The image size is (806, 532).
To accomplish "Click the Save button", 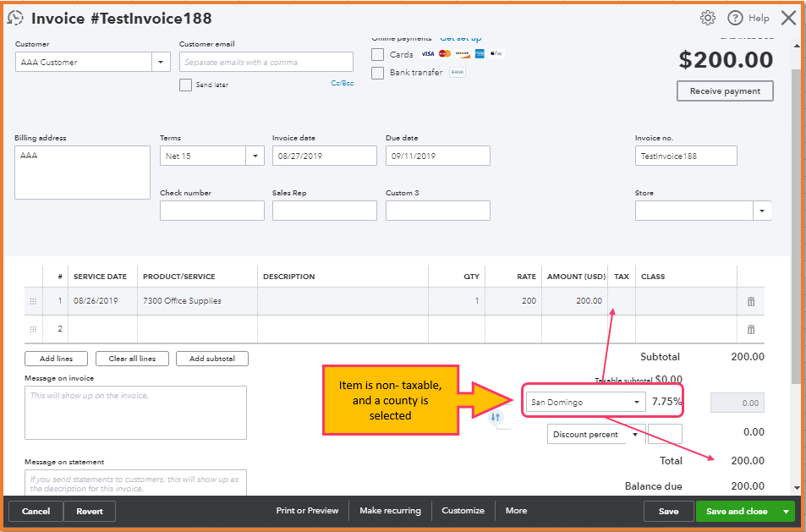I will pos(668,512).
